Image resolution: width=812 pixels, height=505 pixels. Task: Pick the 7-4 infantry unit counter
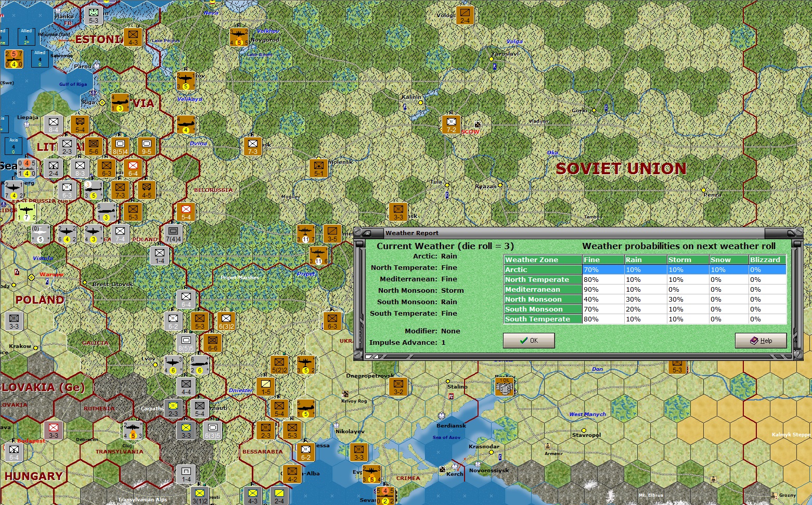[x=120, y=234]
